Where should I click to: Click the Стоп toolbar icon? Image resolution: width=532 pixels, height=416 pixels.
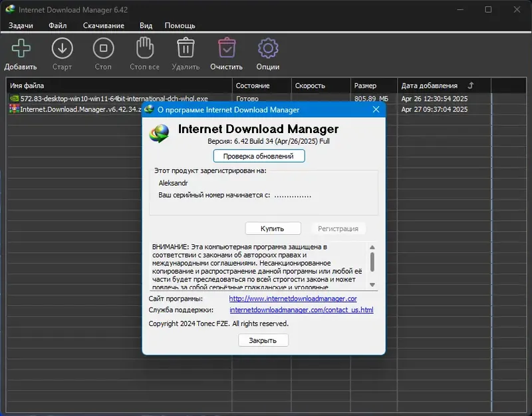pos(103,49)
